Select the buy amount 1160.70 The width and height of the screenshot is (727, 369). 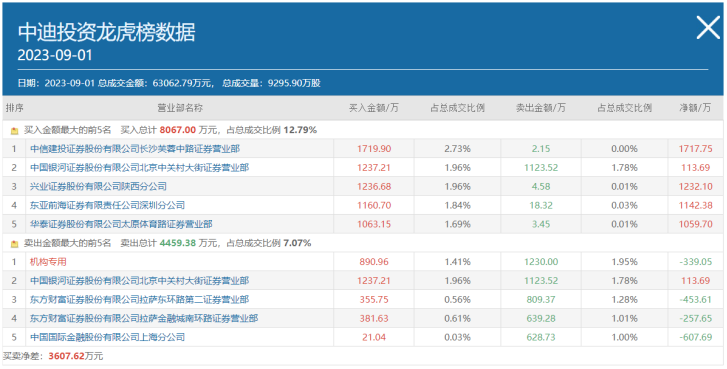(x=374, y=205)
